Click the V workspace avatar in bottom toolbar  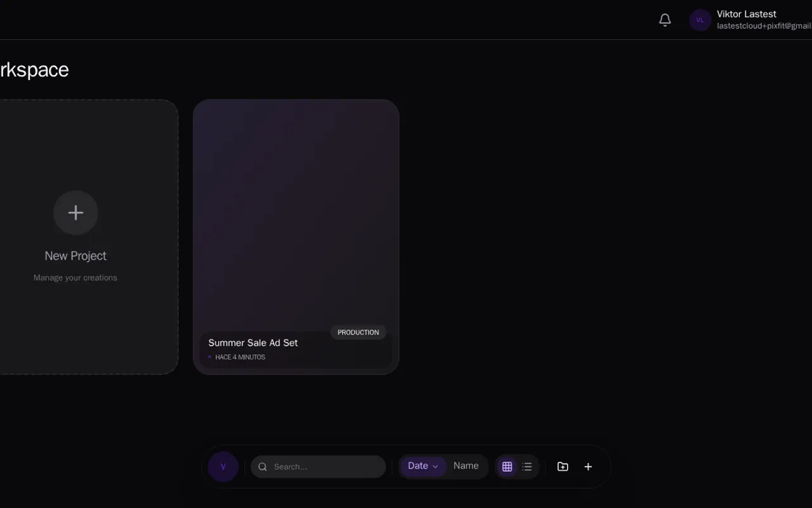[x=223, y=467]
